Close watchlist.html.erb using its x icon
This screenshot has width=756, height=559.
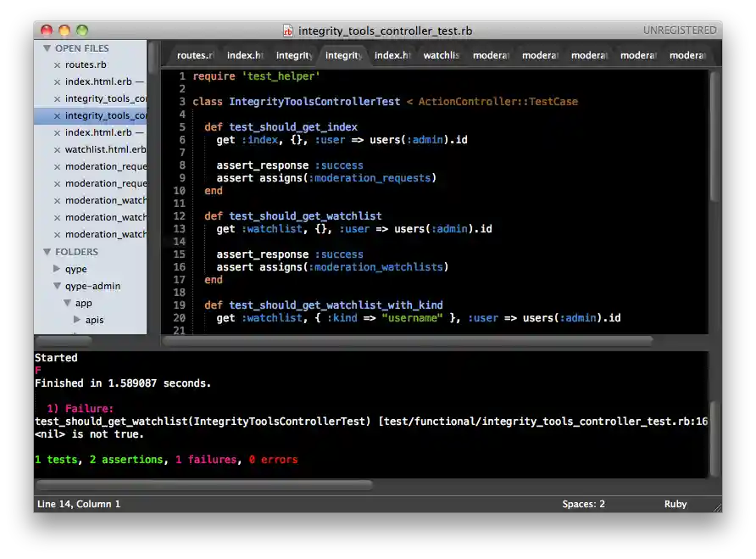56,149
